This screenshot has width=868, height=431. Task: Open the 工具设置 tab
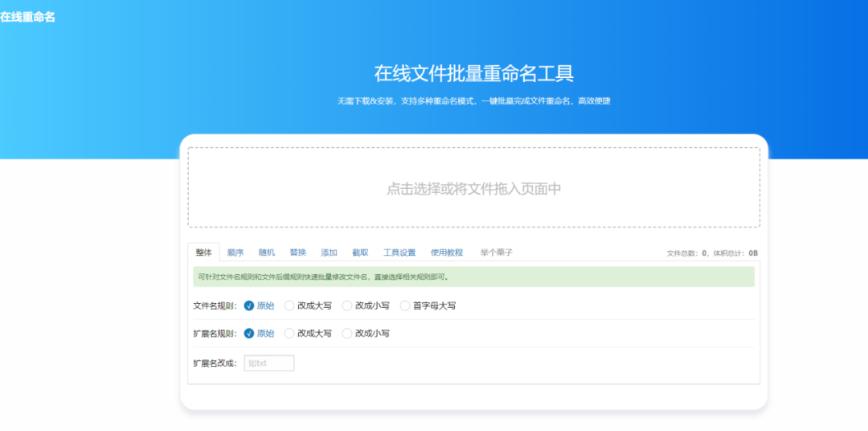399,252
